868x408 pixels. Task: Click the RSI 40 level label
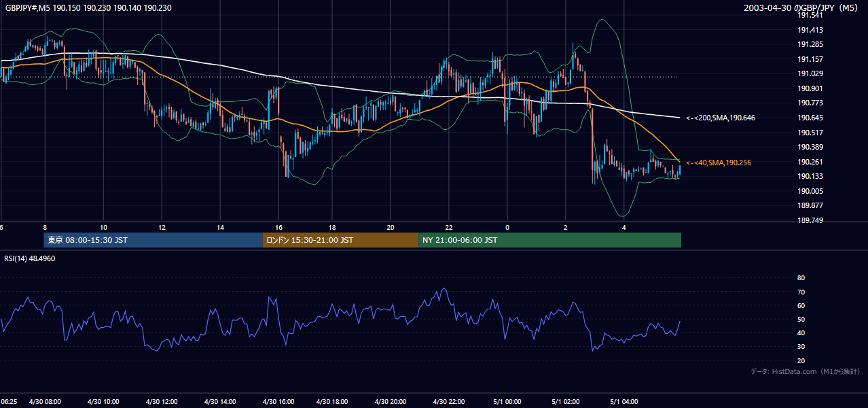(801, 333)
